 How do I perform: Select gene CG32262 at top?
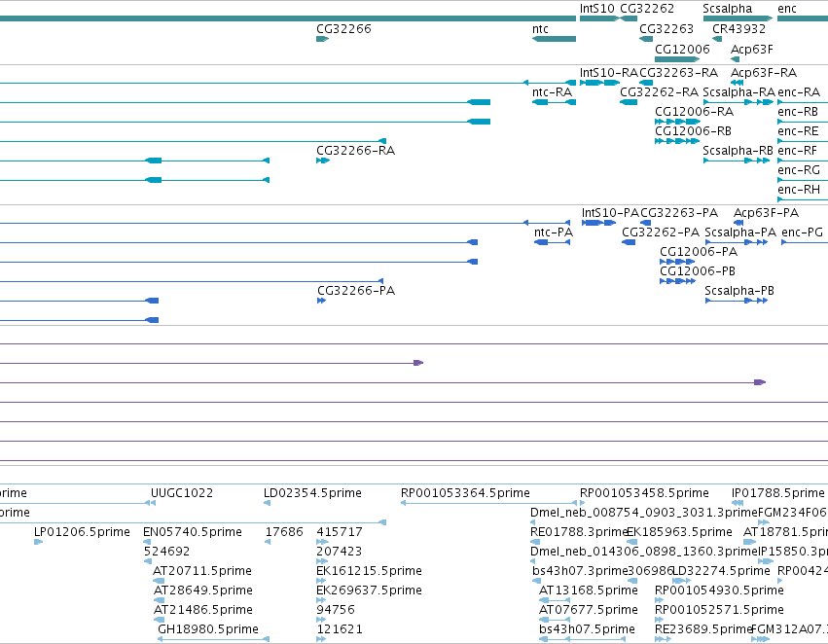pyautogui.click(x=647, y=9)
